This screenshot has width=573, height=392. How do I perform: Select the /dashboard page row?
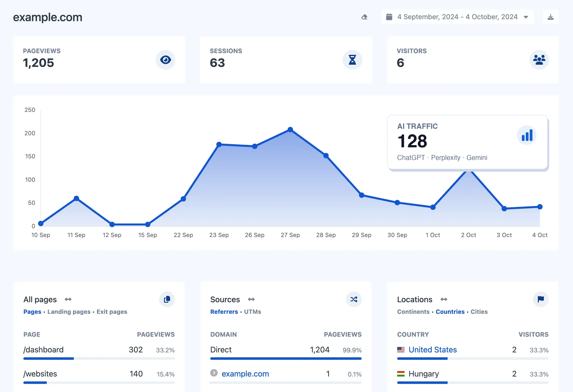coord(99,352)
